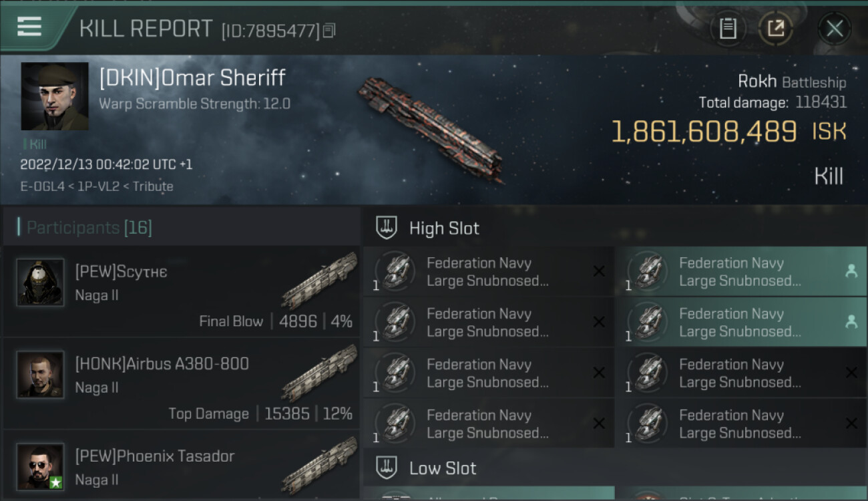Click the High Slot section header
This screenshot has height=501, width=868.
pyautogui.click(x=444, y=228)
